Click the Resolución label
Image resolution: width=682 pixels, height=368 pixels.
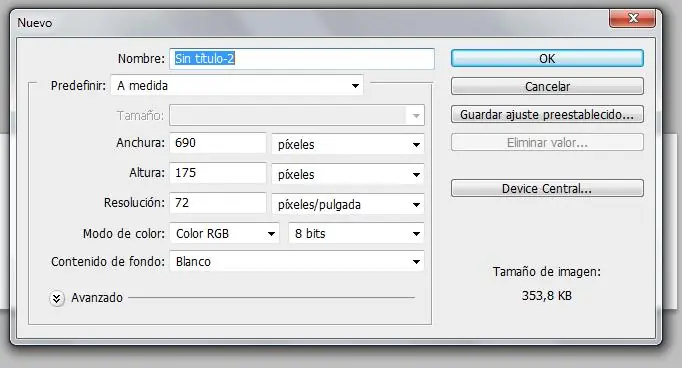[x=134, y=203]
